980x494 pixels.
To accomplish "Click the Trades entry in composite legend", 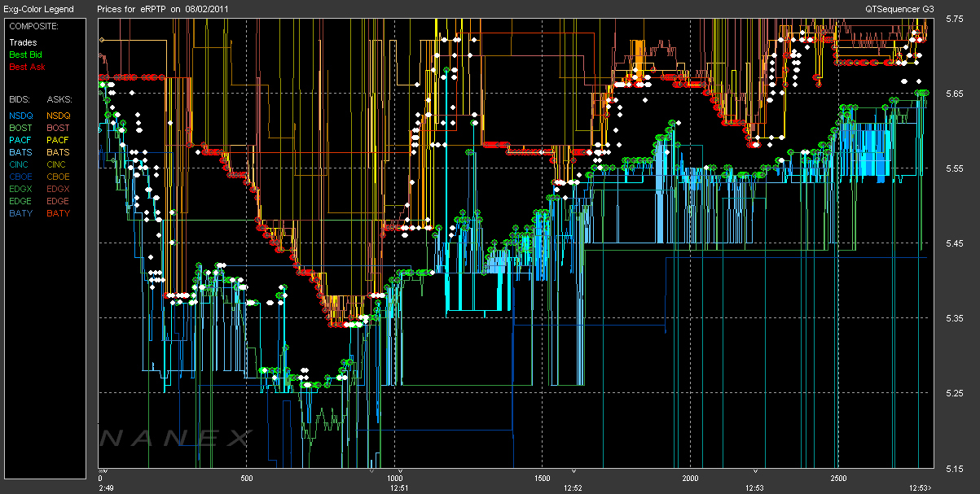I will 23,42.
